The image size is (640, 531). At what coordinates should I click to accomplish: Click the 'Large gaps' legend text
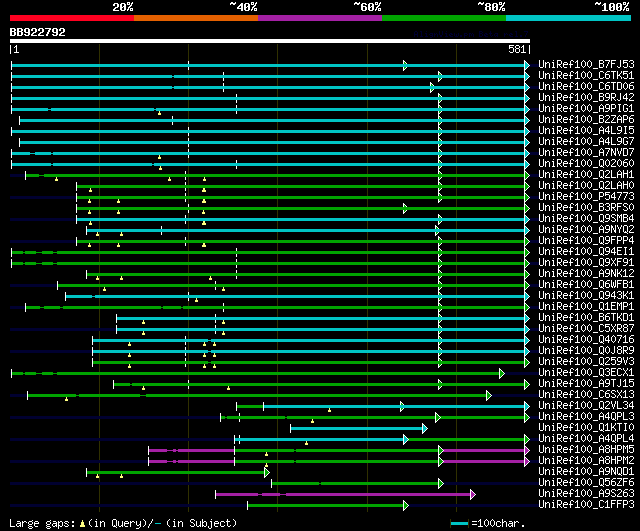click(42, 523)
